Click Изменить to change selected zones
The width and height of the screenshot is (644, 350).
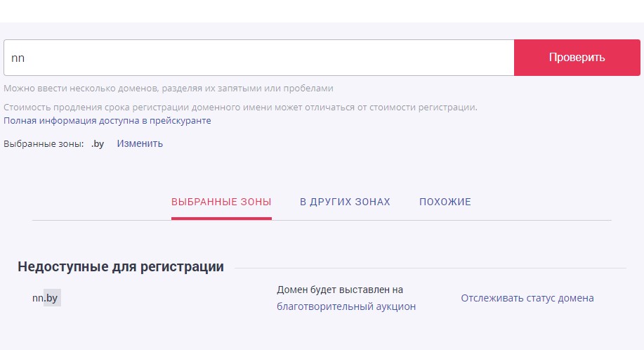(x=140, y=144)
